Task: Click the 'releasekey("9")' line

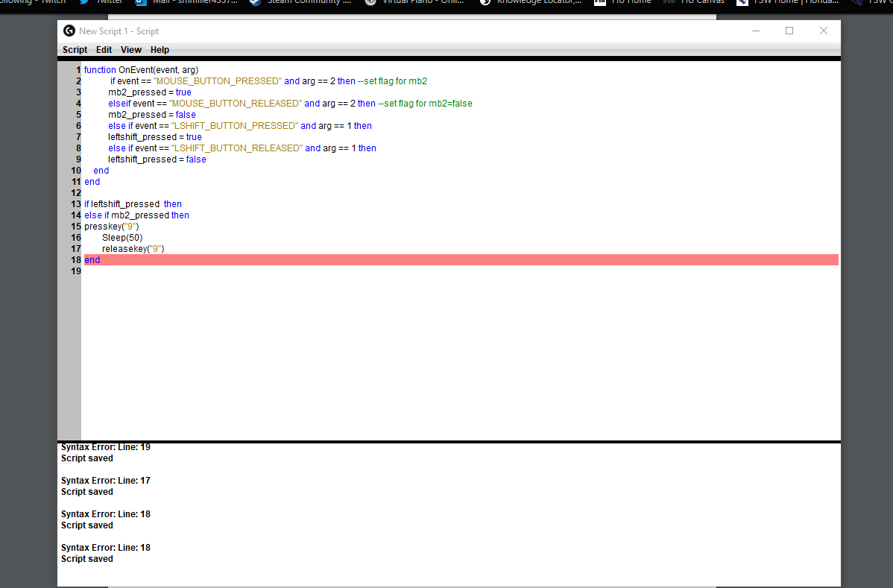Action: (x=133, y=249)
